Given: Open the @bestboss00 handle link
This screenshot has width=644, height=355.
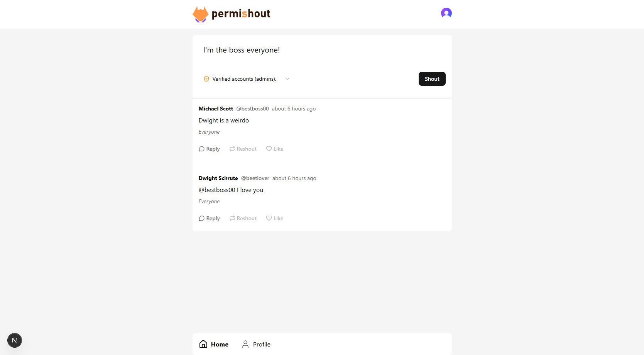Looking at the screenshot, I should (252, 109).
